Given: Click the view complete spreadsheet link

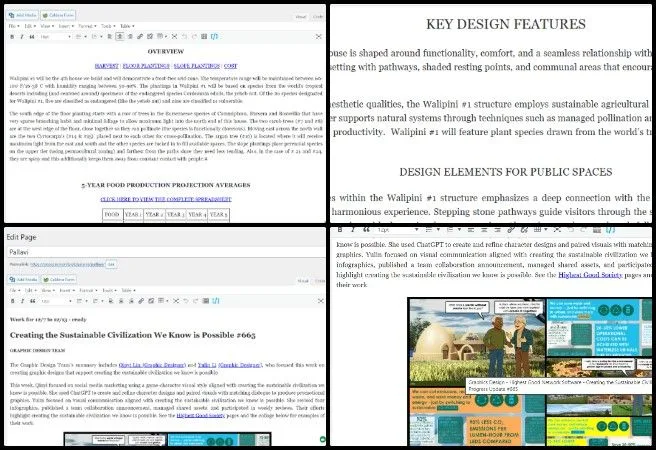Looking at the screenshot, I should tap(165, 199).
